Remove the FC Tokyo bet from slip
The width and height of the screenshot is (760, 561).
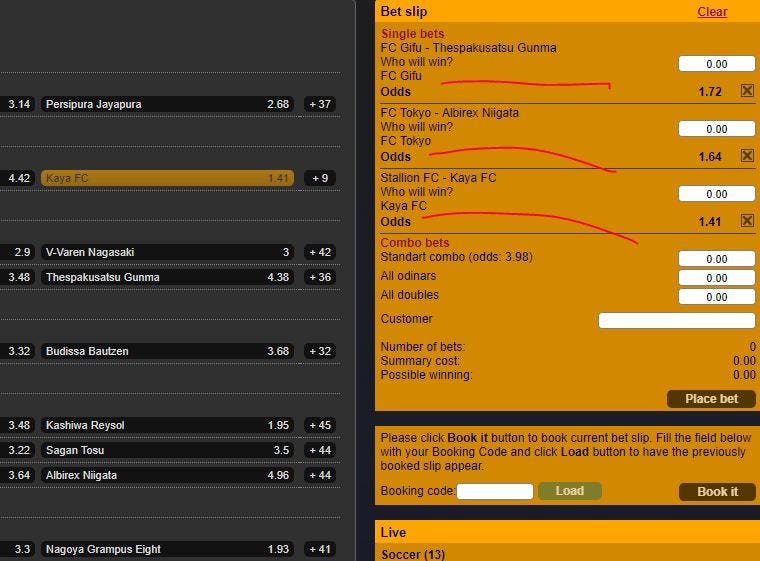click(747, 156)
